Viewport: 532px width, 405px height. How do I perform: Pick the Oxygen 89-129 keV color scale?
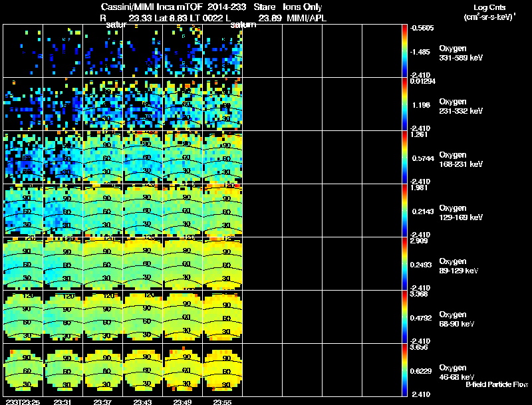[x=406, y=263]
